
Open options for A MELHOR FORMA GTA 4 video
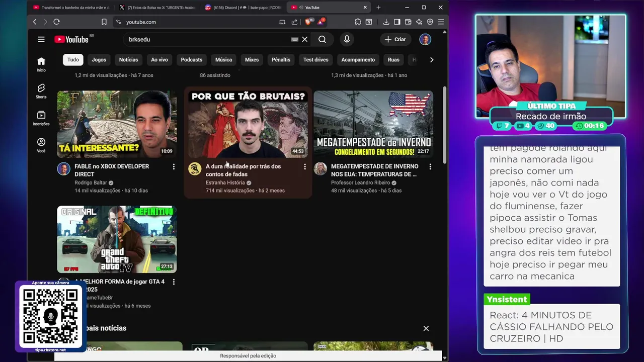pos(174,282)
